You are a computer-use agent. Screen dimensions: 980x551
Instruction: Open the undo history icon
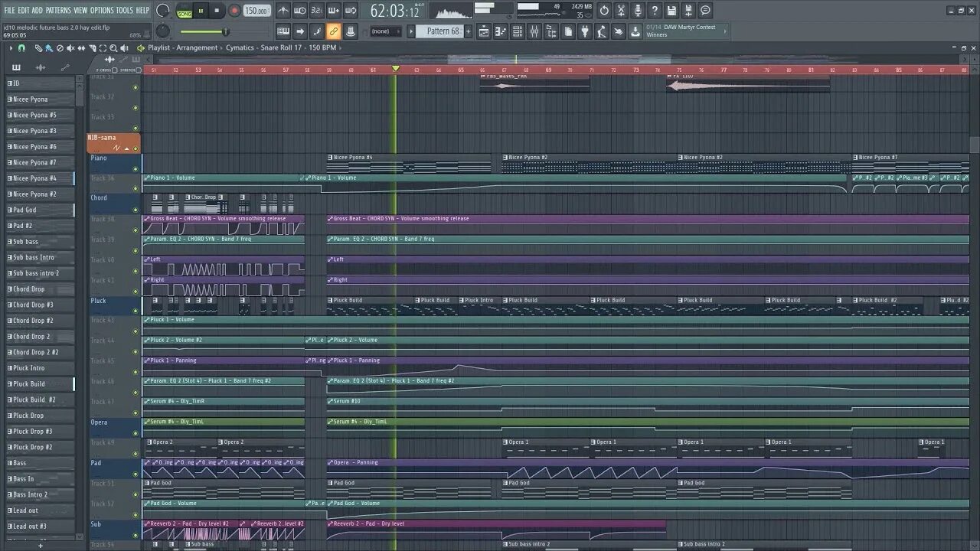pos(605,11)
